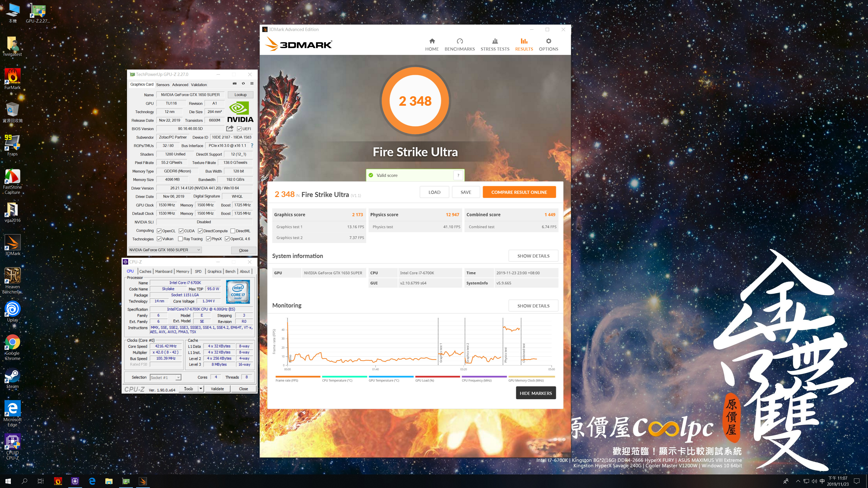Open the Memory tab in CPU-Z
The width and height of the screenshot is (868, 488).
tap(183, 271)
